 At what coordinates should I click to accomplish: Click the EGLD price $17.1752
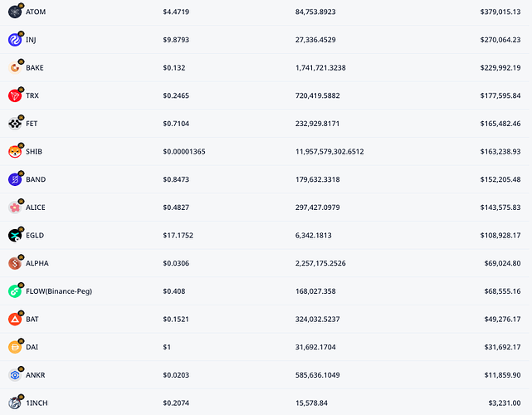(x=178, y=236)
